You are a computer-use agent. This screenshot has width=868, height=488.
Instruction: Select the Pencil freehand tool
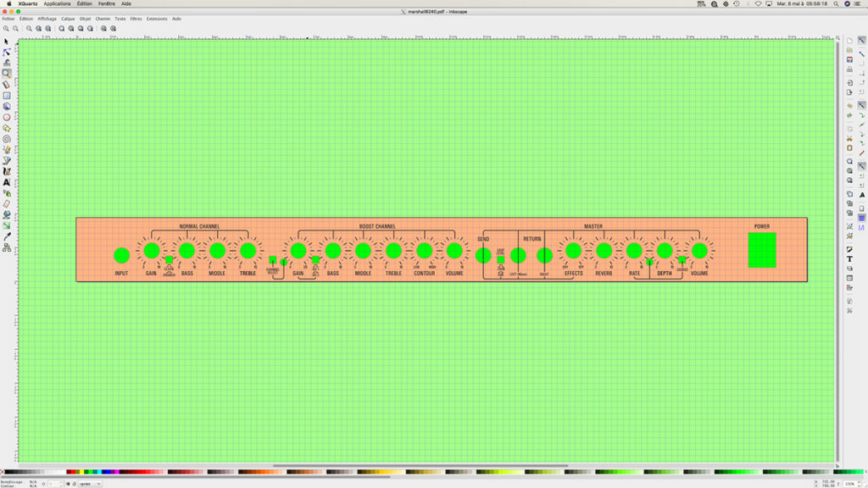click(x=7, y=149)
